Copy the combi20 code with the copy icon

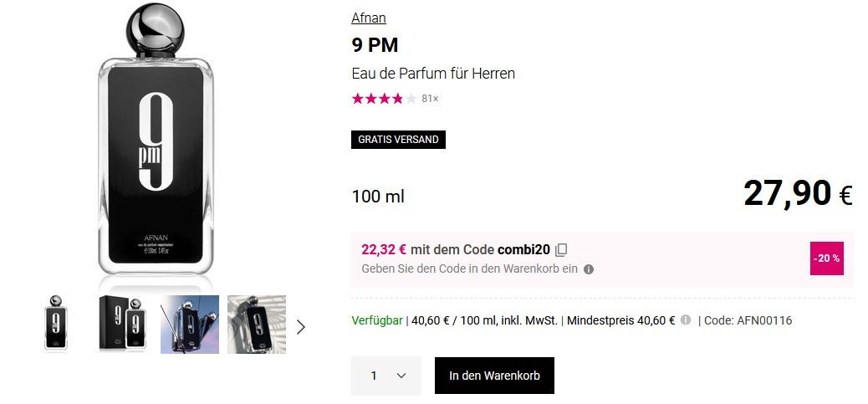(x=562, y=249)
